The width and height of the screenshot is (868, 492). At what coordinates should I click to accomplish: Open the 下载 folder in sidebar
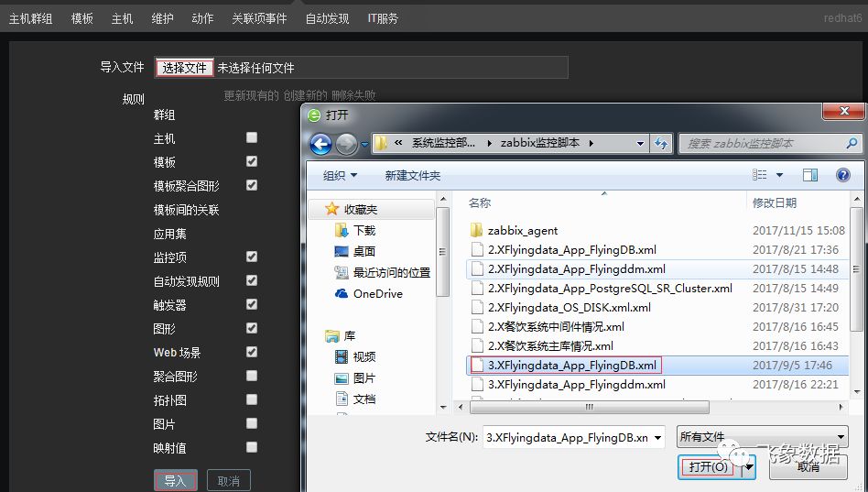click(x=355, y=230)
